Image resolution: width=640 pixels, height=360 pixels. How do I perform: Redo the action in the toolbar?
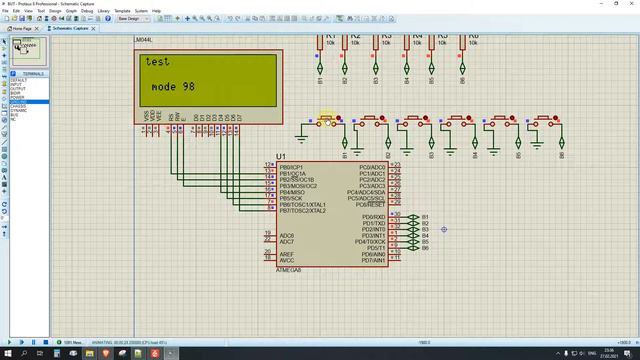238,19
